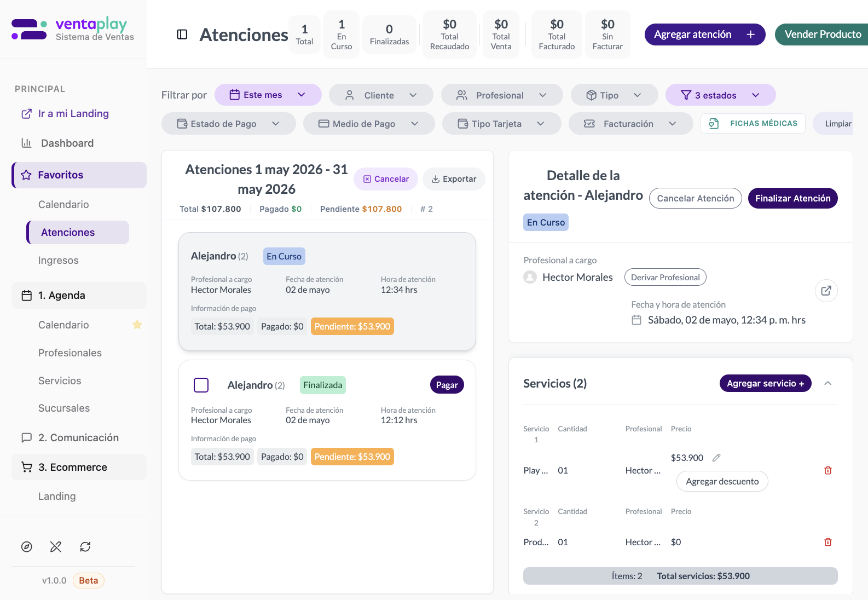Click the Ecommerce cart icon
868x600 pixels.
click(27, 467)
